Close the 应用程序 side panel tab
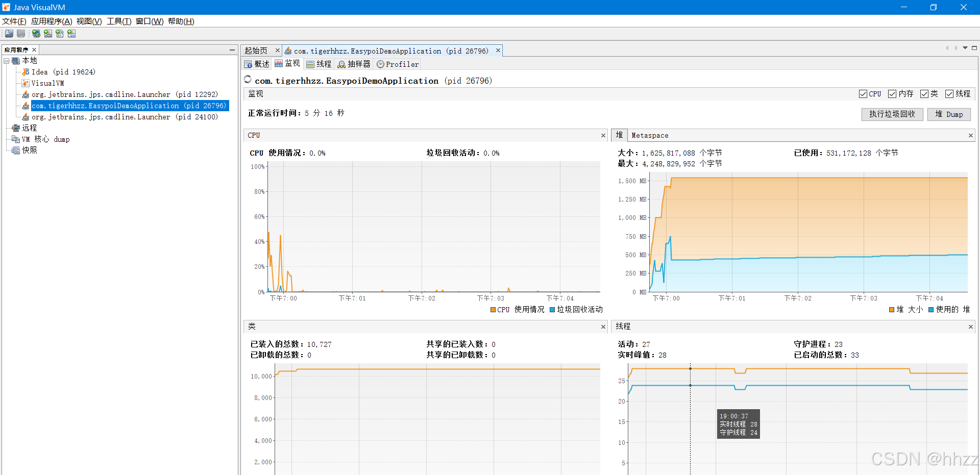Viewport: 980px width, 475px height. (x=34, y=50)
